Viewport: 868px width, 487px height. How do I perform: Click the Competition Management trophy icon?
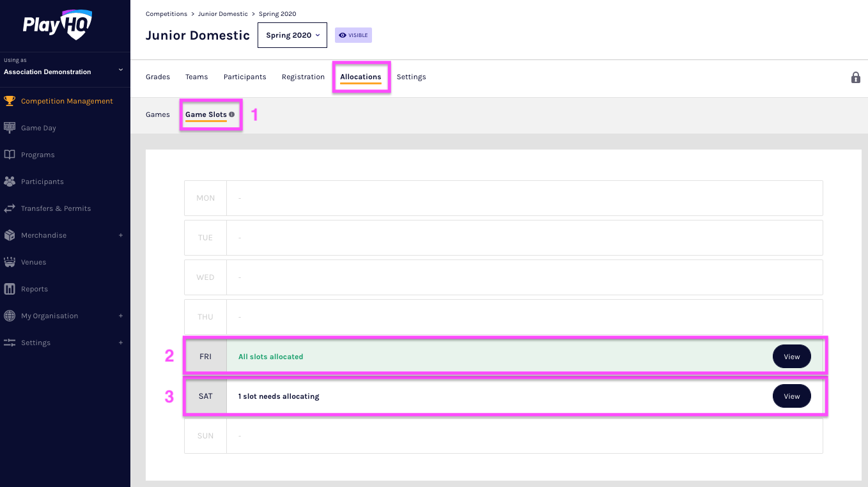(x=10, y=101)
